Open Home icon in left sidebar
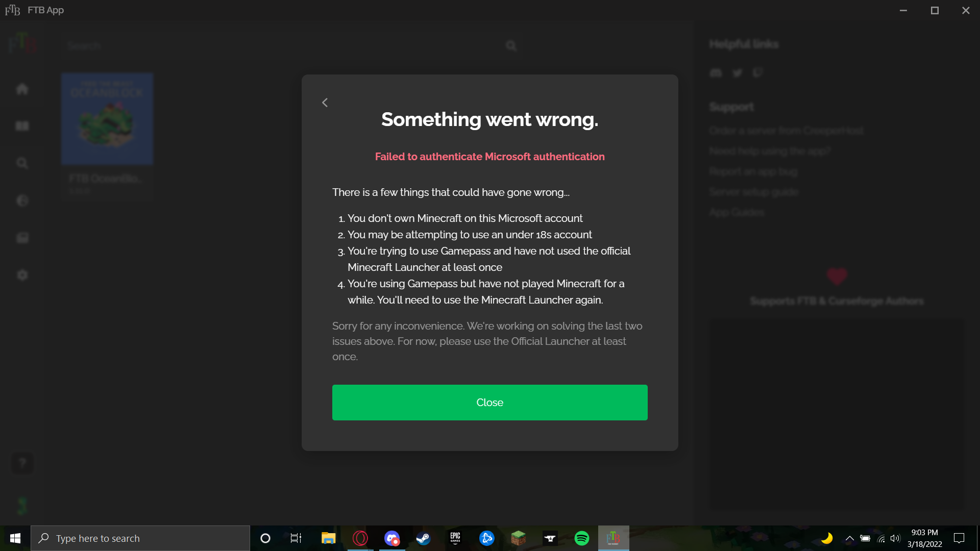 pos(22,89)
